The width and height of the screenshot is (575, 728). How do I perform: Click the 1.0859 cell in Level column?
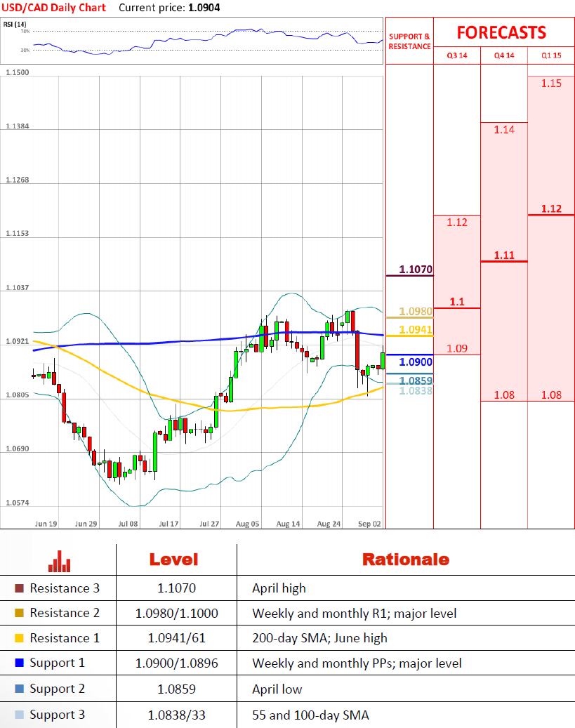tap(176, 689)
